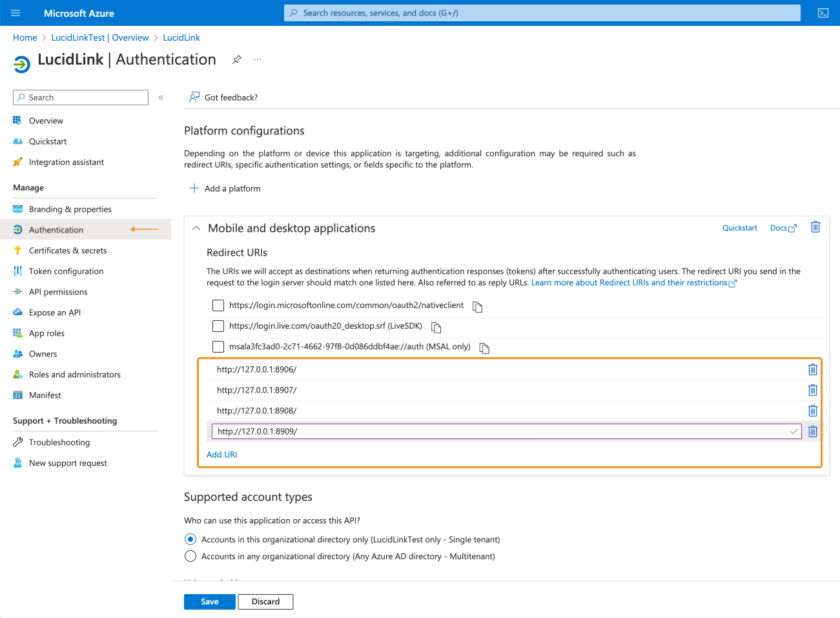This screenshot has height=618, width=840.
Task: Tick the login.live.com LiveSDK checkbox
Action: 218,326
